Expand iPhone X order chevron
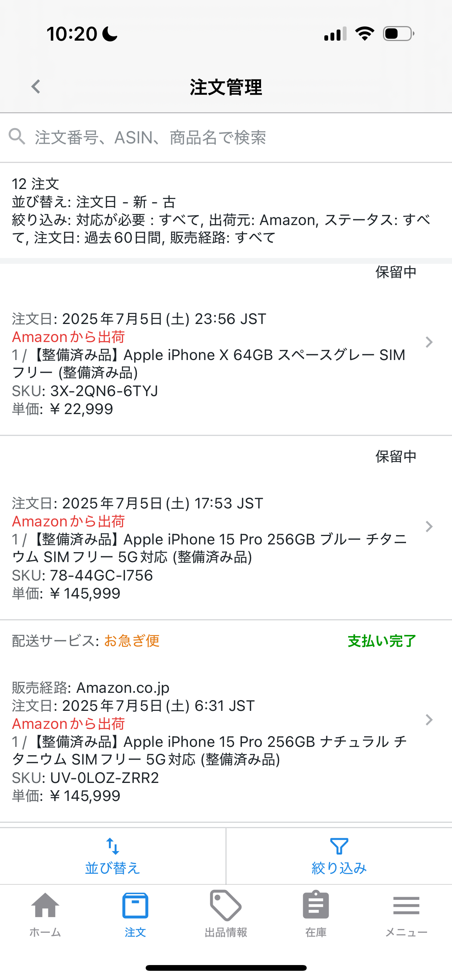The image size is (452, 980). point(429,342)
